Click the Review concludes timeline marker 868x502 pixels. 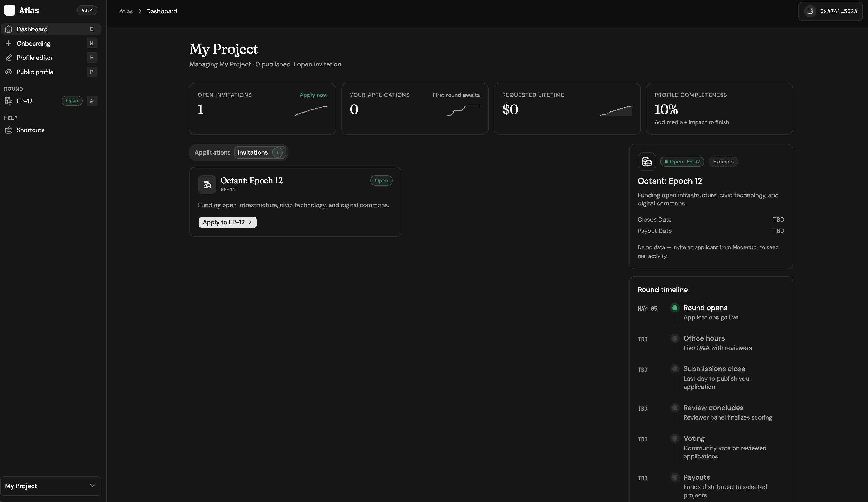(x=675, y=408)
